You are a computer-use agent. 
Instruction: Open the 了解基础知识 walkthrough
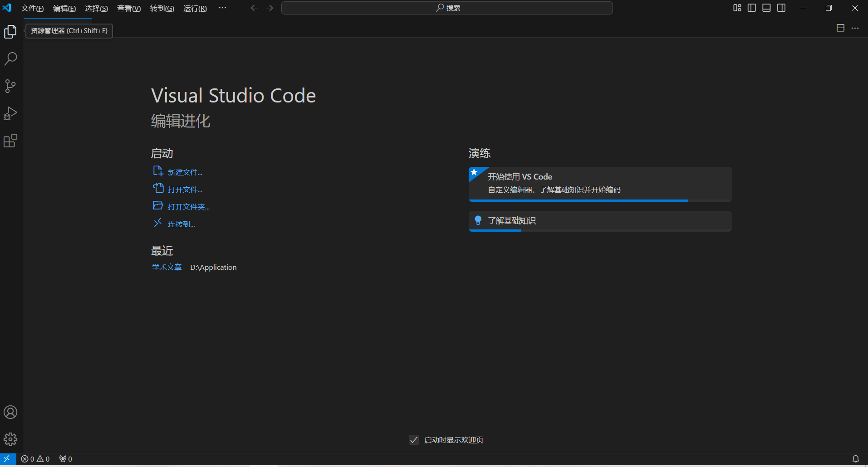pos(600,221)
